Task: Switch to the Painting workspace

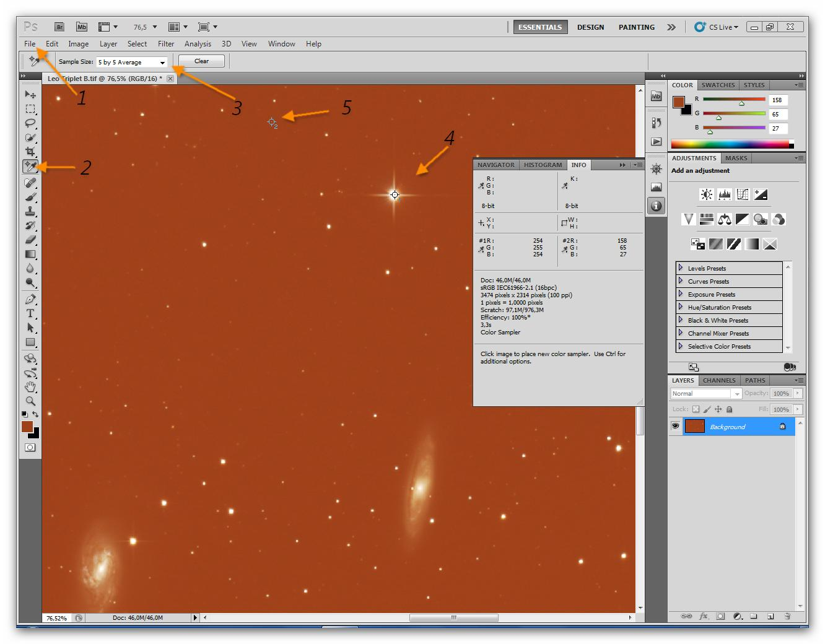Action: coord(636,27)
